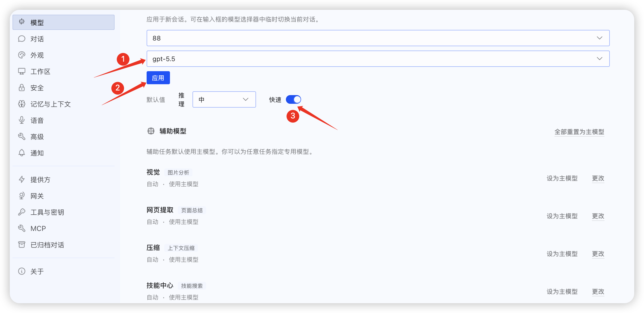Image resolution: width=644 pixels, height=313 pixels.
Task: Toggle the 快速 switch off
Action: pyautogui.click(x=293, y=99)
